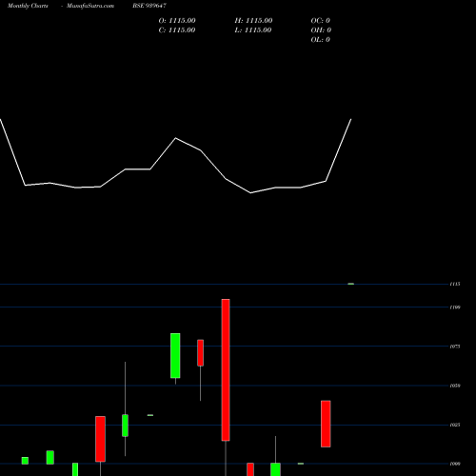Select the 'C: 1115.00' close value
The image size is (476, 476).
pyautogui.click(x=177, y=30)
